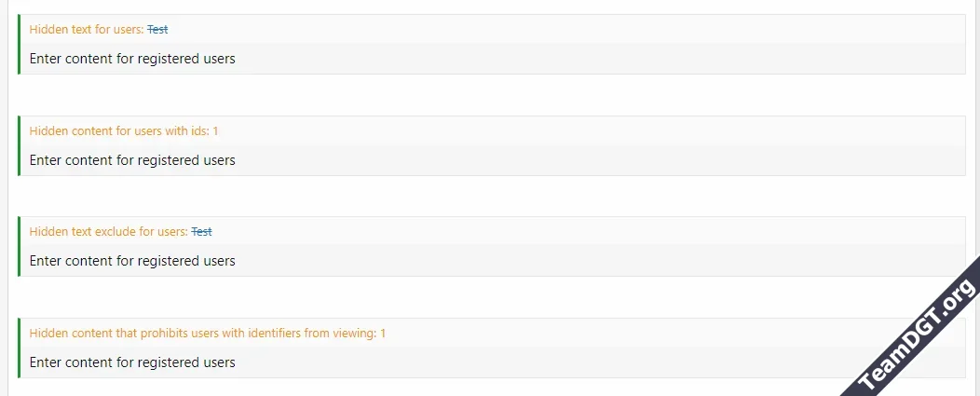980x396 pixels.
Task: Click the ID '1' after 'identifiers from viewing:'
Action: click(383, 334)
